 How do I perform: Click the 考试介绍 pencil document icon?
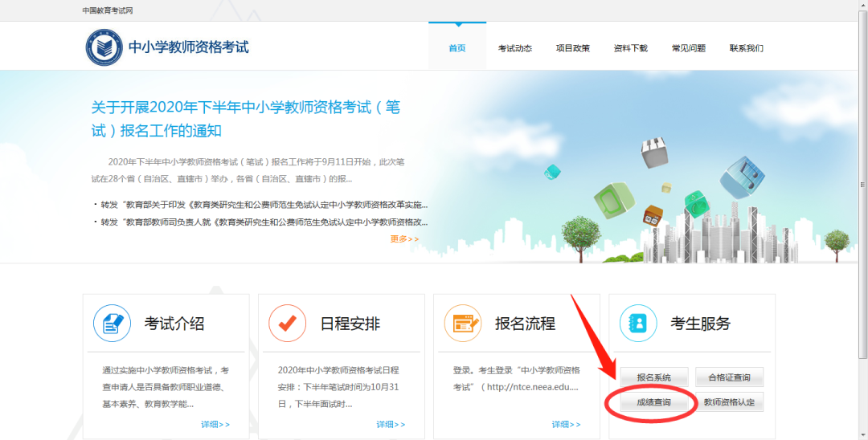[113, 324]
